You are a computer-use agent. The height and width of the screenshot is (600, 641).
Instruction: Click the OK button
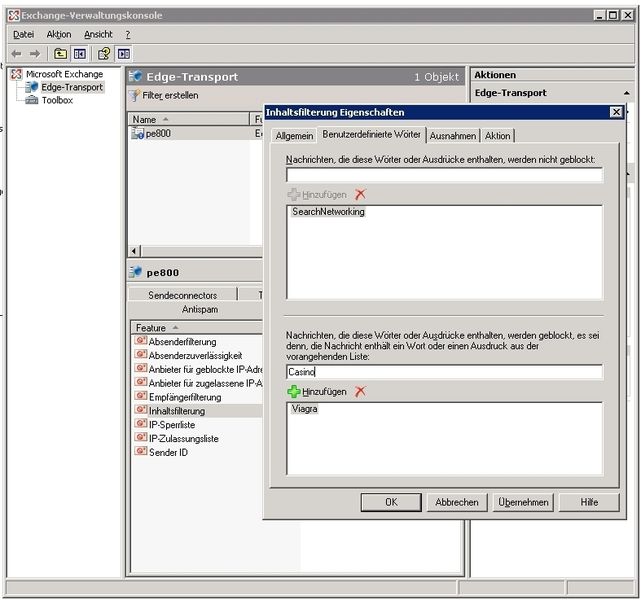(391, 502)
